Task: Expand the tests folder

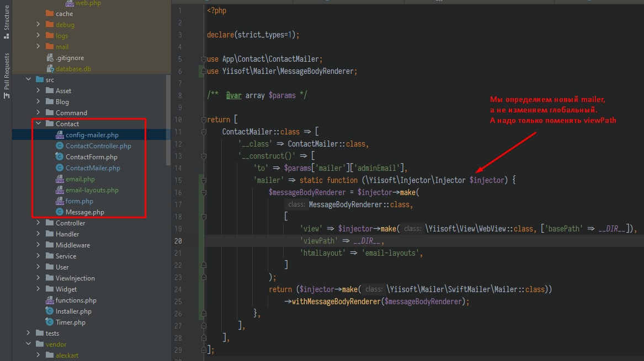Action: click(x=28, y=333)
